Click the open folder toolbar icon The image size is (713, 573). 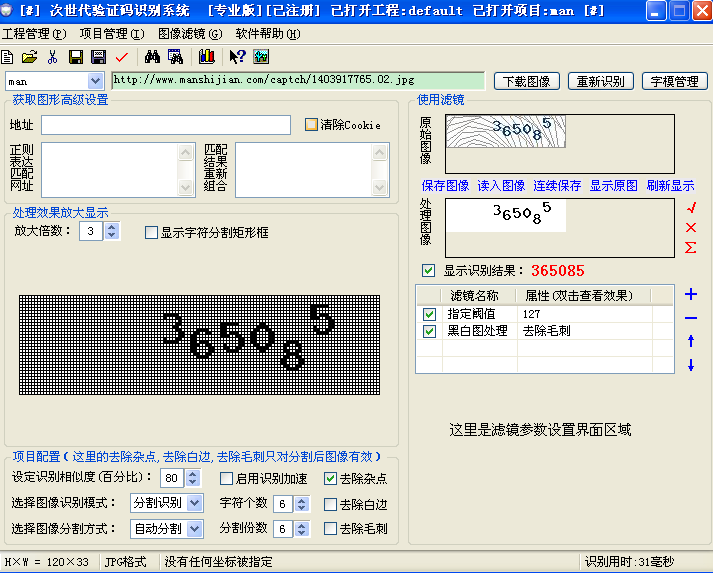point(30,56)
